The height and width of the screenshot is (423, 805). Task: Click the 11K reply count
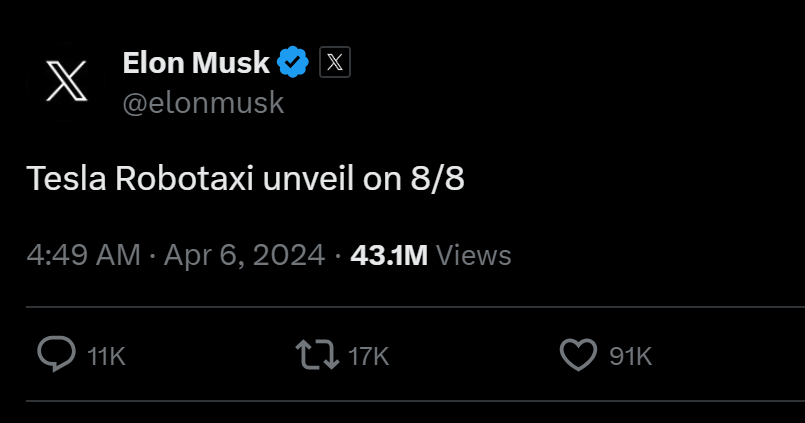(x=106, y=357)
